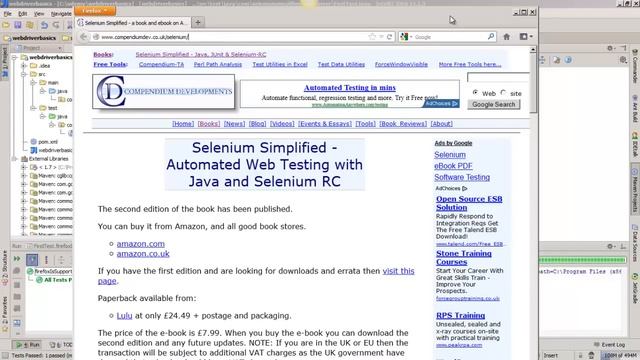This screenshot has height=360, width=640.
Task: Open the [Events & Essays] link
Action: pos(325,124)
